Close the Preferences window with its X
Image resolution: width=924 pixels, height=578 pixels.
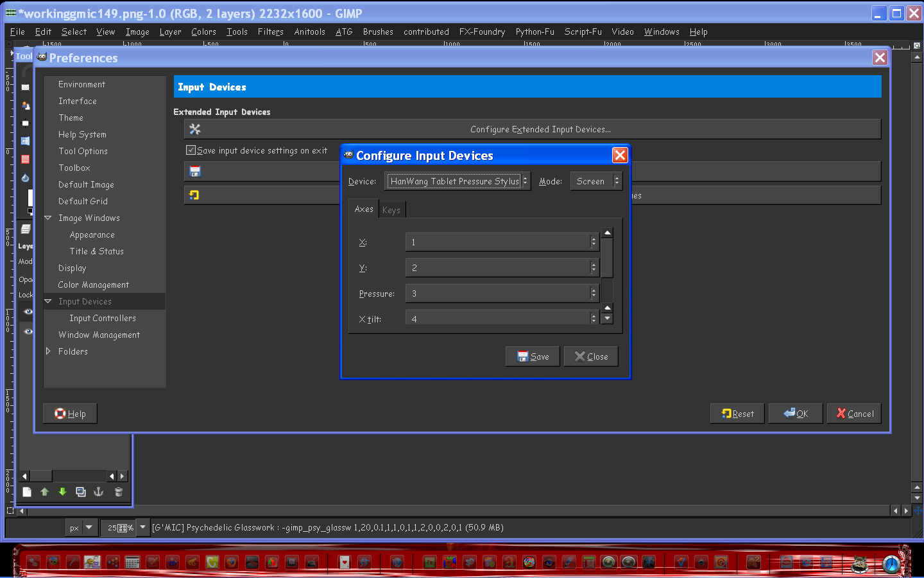click(x=880, y=58)
